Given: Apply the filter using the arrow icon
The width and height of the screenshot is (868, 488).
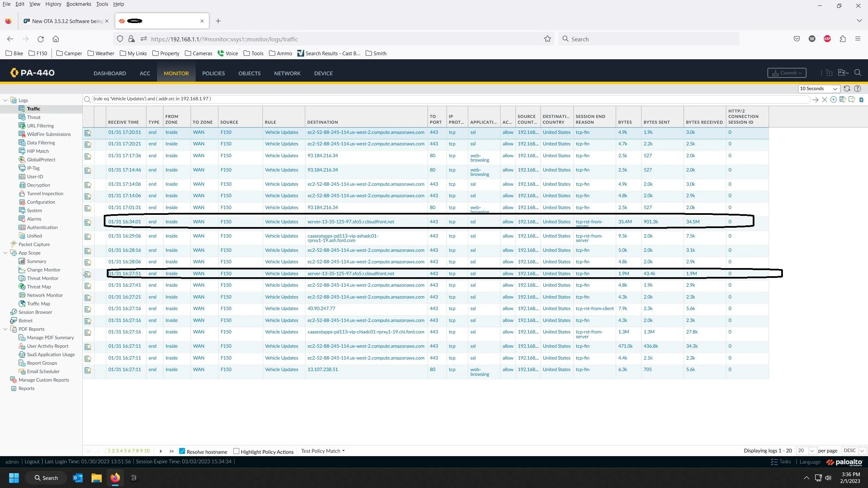Looking at the screenshot, I should [x=815, y=100].
